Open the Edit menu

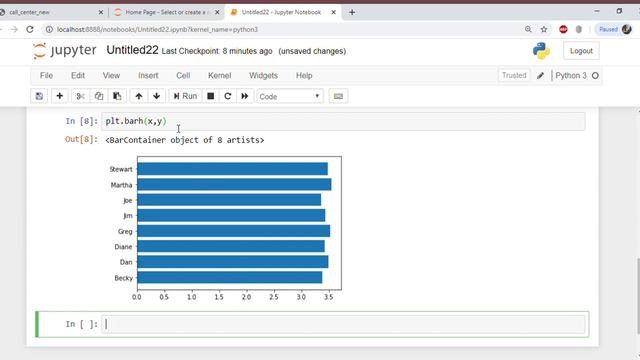click(x=78, y=76)
